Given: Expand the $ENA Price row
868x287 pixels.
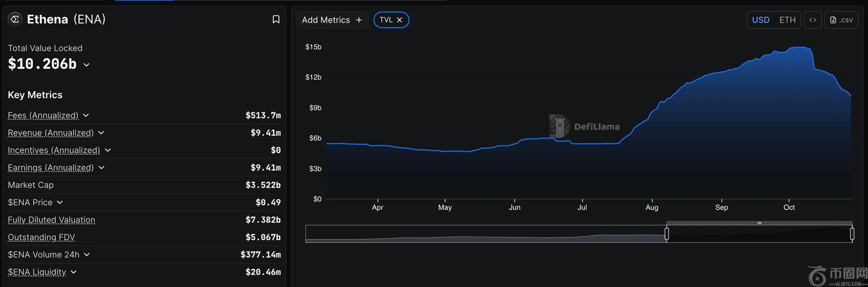Looking at the screenshot, I should pos(60,202).
